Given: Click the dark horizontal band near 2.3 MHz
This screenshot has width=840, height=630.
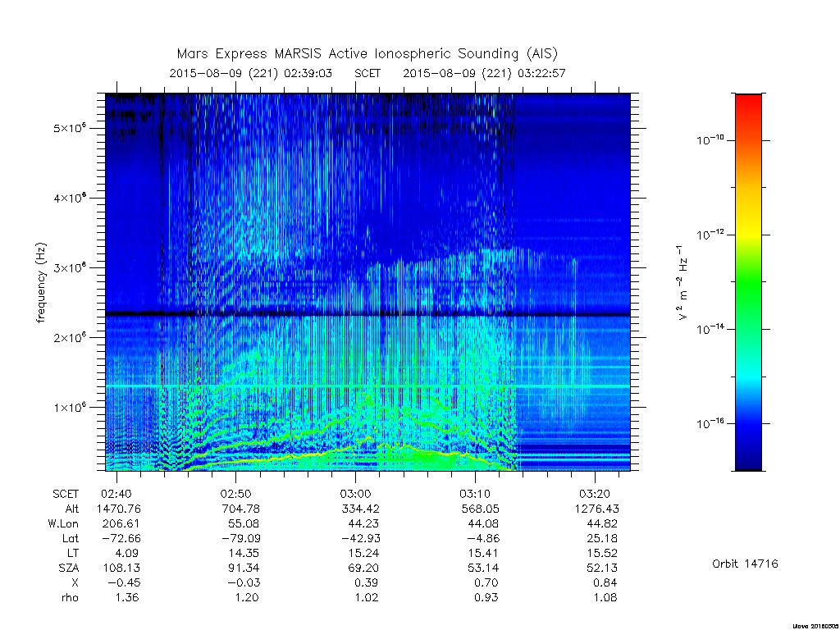Looking at the screenshot, I should (x=368, y=313).
